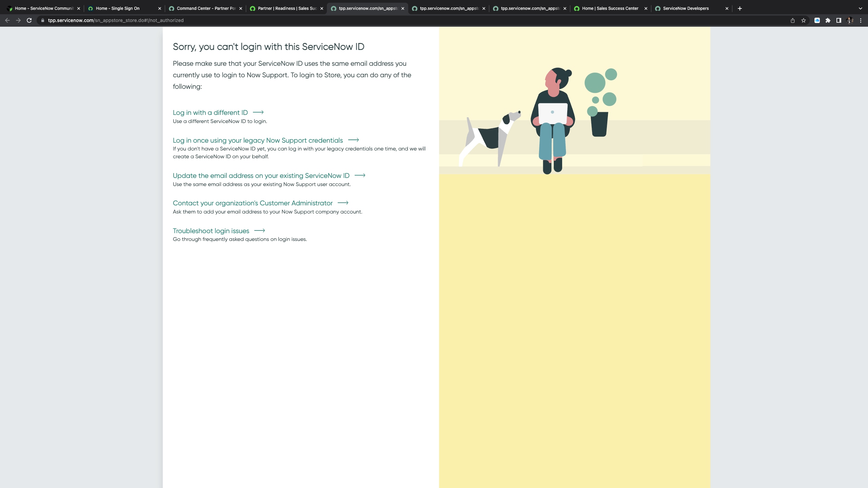Click the woman with laptop illustration
The image size is (868, 488).
point(553,121)
